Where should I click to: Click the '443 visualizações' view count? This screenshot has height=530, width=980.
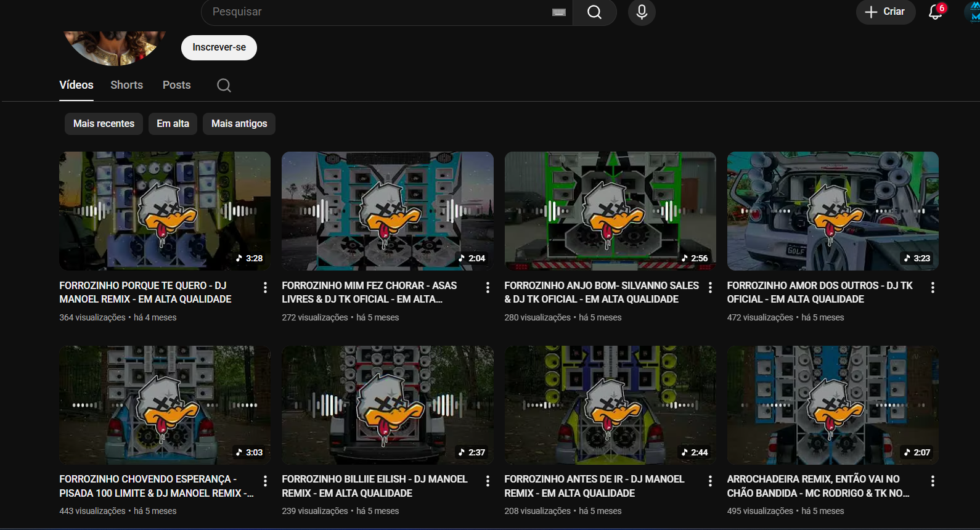click(92, 511)
